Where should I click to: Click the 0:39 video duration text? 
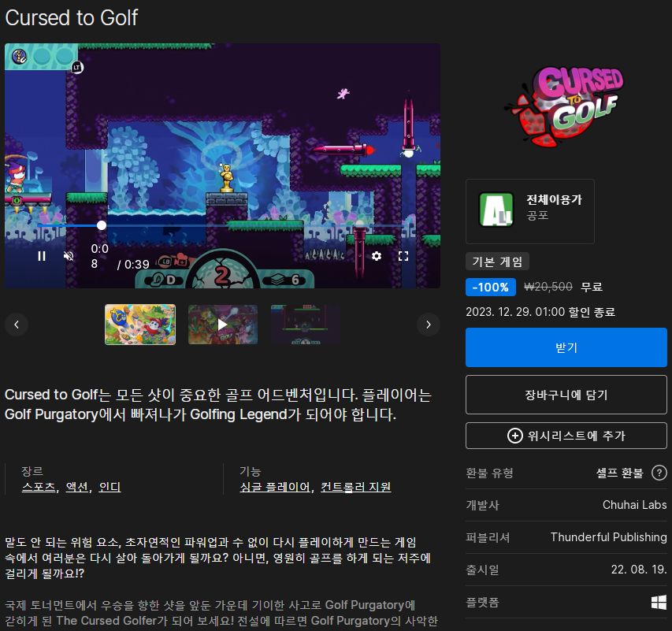(137, 265)
